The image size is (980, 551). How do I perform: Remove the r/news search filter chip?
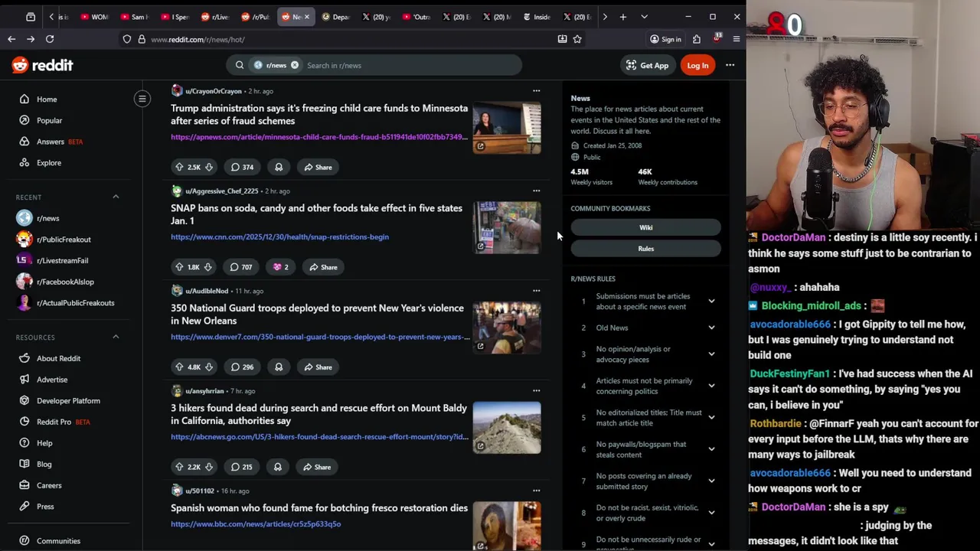point(295,65)
